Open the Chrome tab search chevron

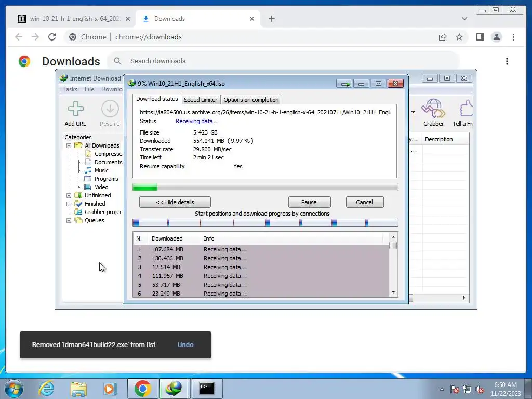[464, 19]
